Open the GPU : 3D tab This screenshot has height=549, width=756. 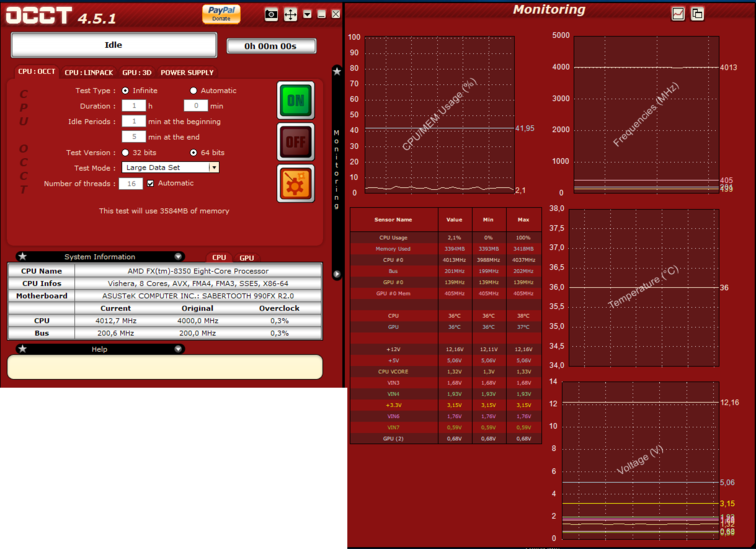tap(137, 72)
